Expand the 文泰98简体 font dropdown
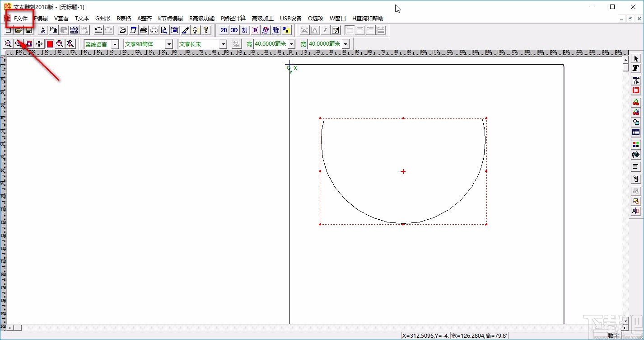The width and height of the screenshot is (644, 340). click(169, 44)
